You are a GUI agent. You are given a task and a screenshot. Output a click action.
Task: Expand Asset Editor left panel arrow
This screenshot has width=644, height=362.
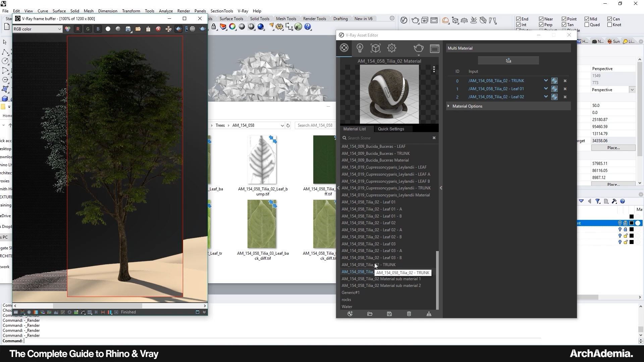click(338, 188)
